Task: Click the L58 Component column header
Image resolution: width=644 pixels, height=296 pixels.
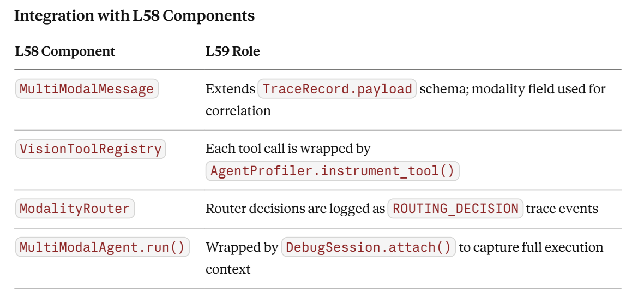Action: tap(65, 51)
